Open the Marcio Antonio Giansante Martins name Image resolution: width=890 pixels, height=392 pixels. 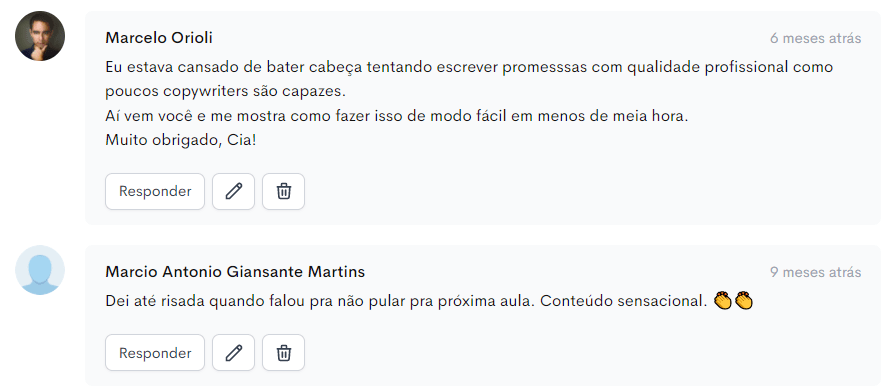click(x=235, y=272)
